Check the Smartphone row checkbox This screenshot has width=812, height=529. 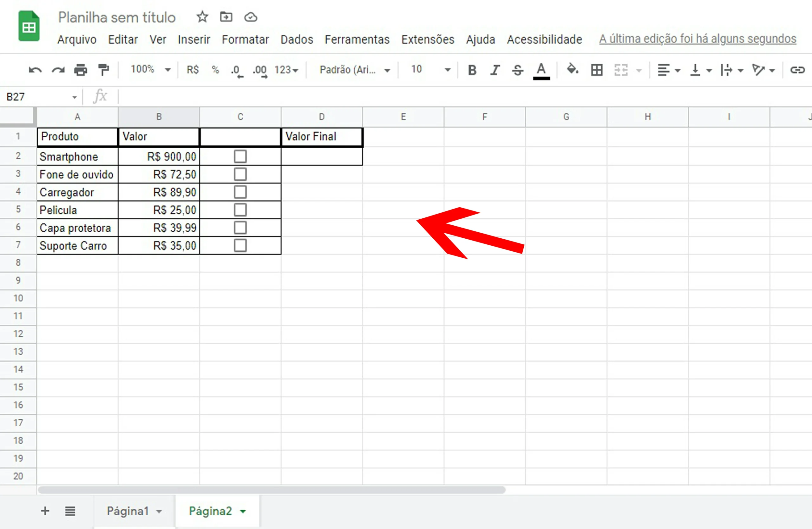(x=240, y=157)
